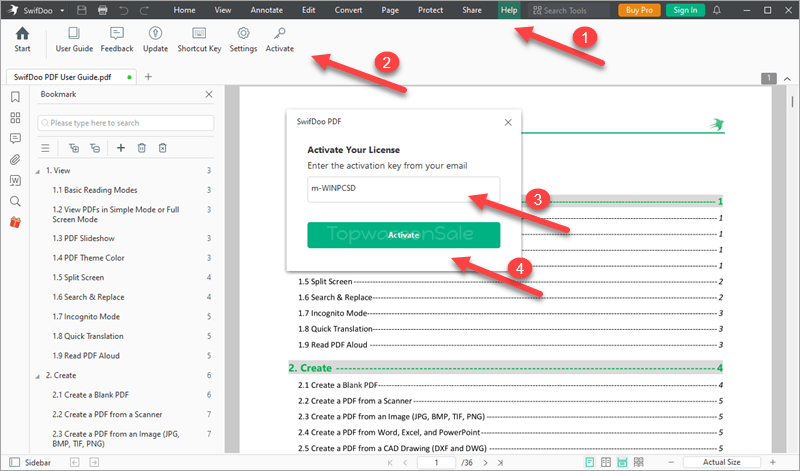Open the Home ribbon tab
The width and height of the screenshot is (800, 471).
pyautogui.click(x=184, y=10)
